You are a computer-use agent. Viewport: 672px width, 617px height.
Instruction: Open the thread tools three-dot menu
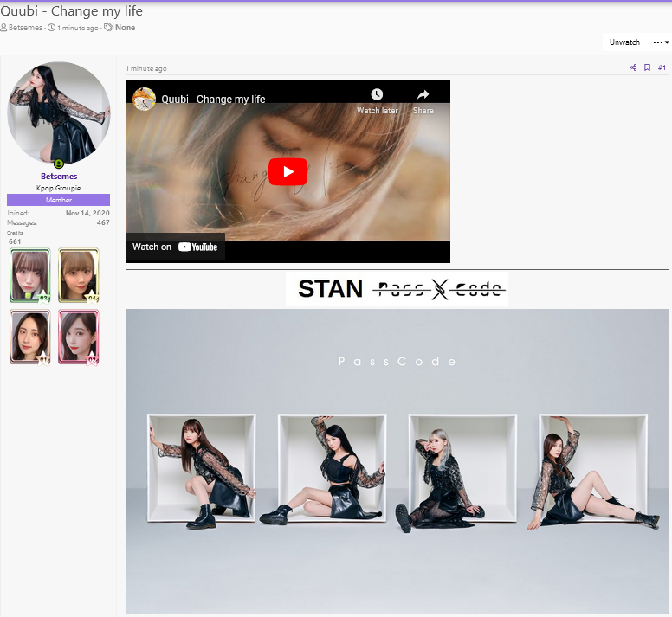pyautogui.click(x=661, y=42)
